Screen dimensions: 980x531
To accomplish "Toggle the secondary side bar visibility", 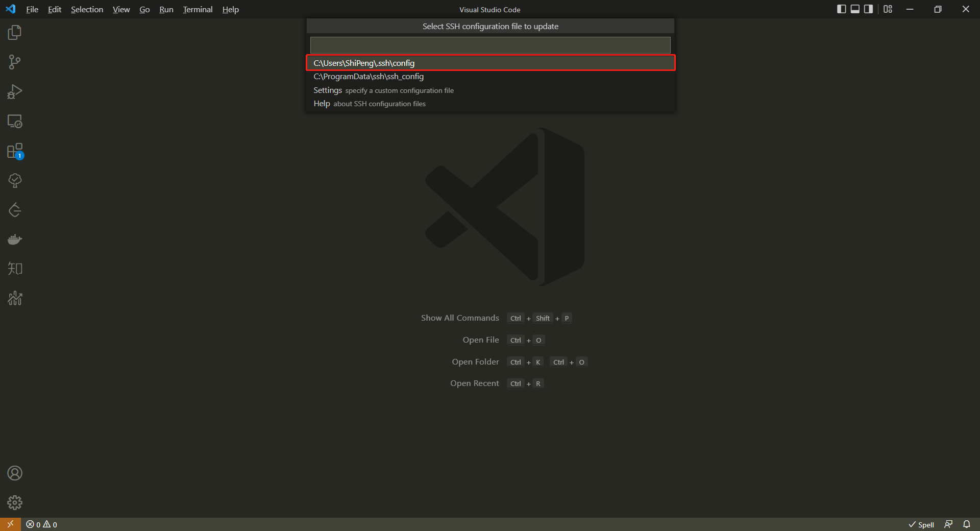I will 868,9.
